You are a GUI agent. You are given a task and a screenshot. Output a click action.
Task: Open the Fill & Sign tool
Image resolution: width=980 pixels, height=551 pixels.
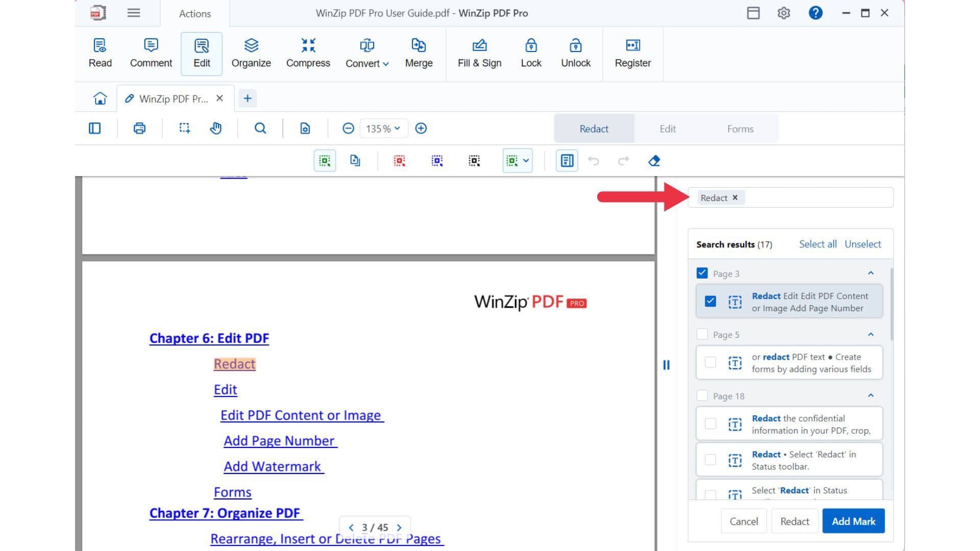coord(479,53)
